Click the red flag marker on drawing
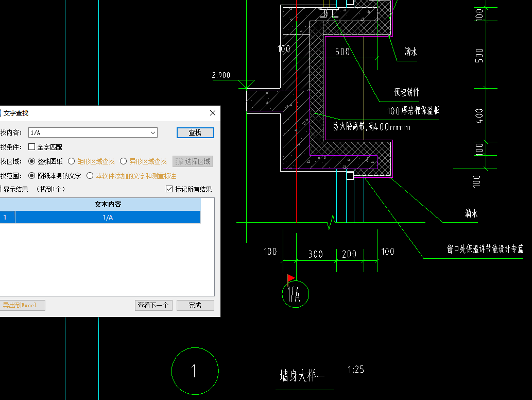Image resolution: width=532 pixels, height=400 pixels. (291, 278)
